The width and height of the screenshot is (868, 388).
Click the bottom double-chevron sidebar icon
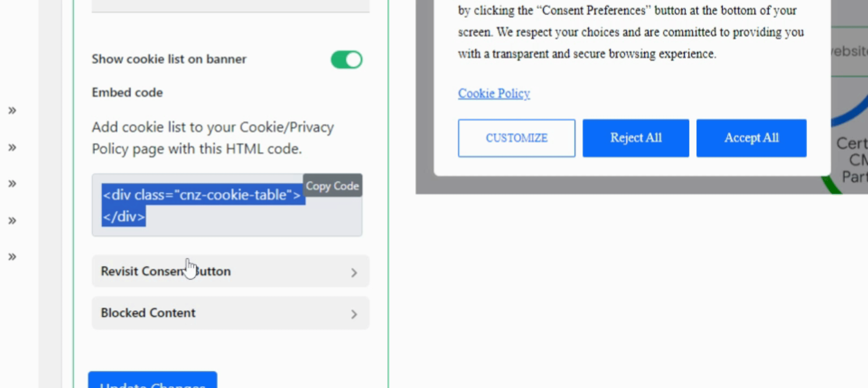[12, 257]
